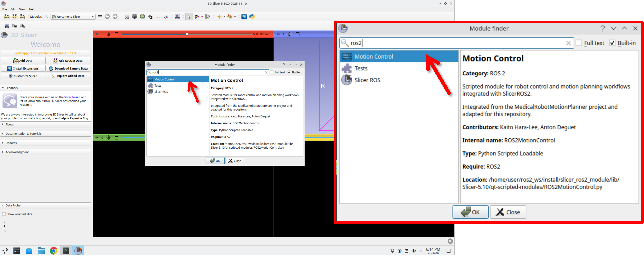The width and height of the screenshot is (644, 256).
Task: Open the Python console icon
Action: pos(252,17)
